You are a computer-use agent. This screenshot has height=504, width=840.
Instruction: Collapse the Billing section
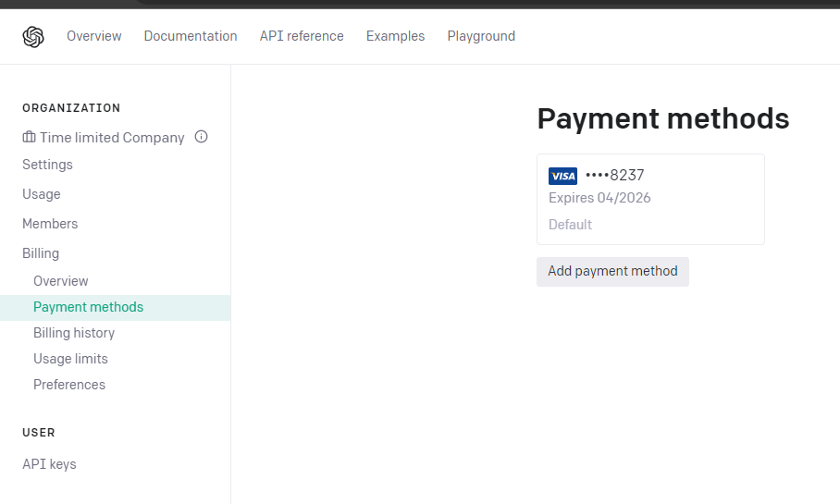coord(41,252)
